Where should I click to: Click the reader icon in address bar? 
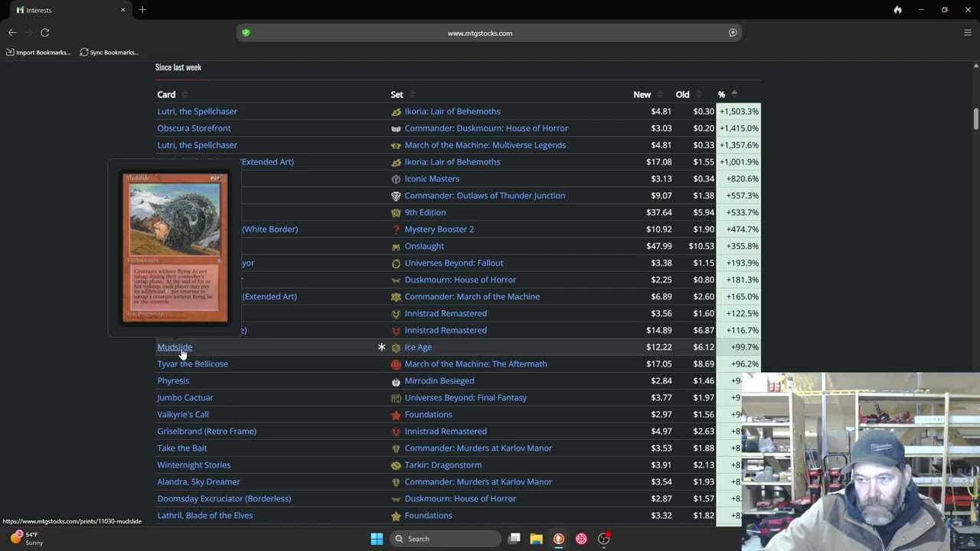click(733, 33)
